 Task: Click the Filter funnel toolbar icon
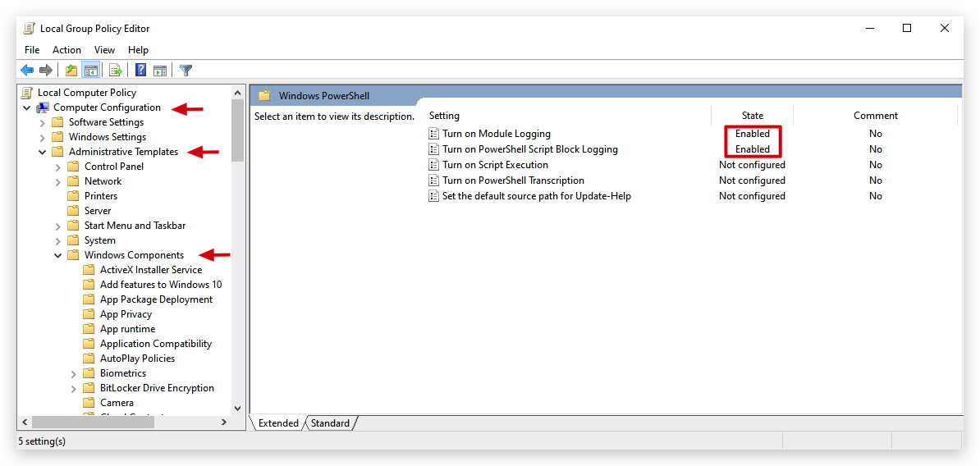[185, 70]
